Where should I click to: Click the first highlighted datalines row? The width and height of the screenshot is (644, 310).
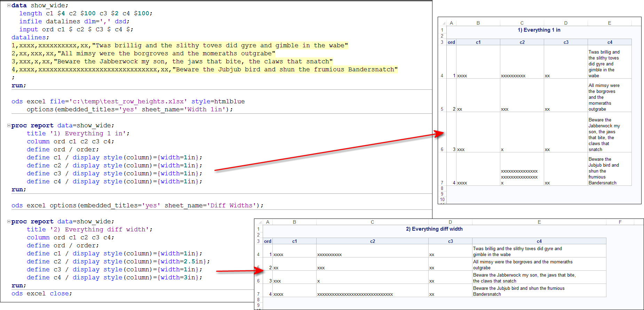pyautogui.click(x=179, y=46)
